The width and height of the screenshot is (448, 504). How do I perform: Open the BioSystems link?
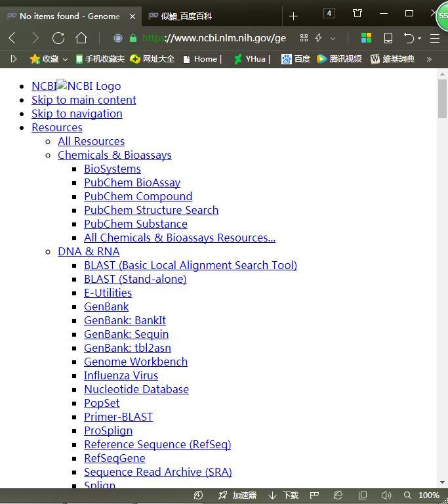[x=112, y=169]
